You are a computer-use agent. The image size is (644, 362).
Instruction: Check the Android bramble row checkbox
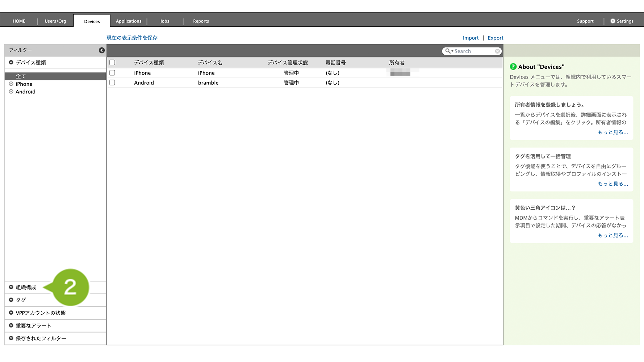(x=112, y=83)
